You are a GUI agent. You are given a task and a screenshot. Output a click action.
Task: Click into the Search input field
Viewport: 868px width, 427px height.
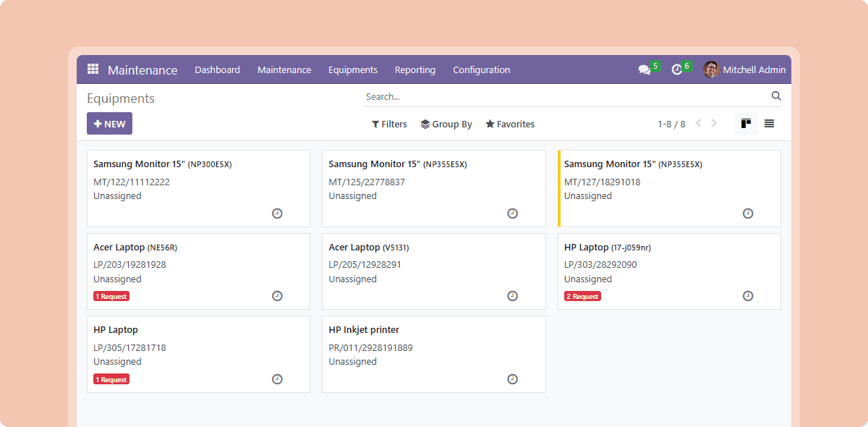coord(564,96)
